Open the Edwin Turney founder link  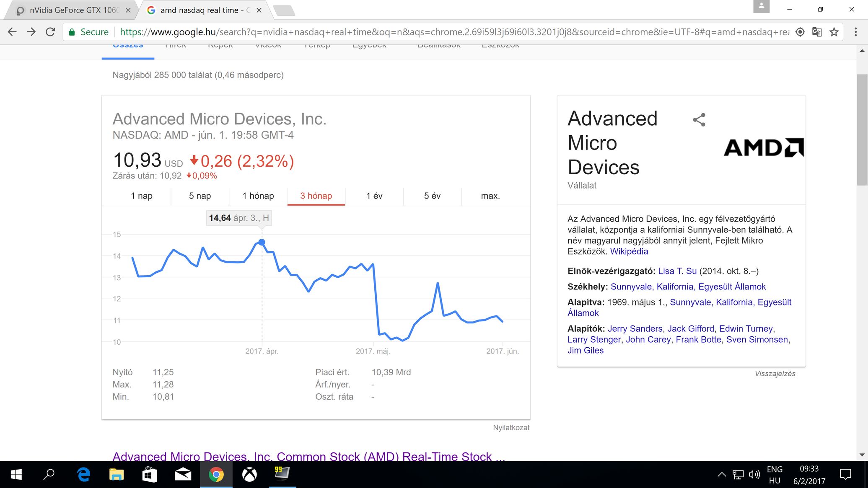coord(746,329)
